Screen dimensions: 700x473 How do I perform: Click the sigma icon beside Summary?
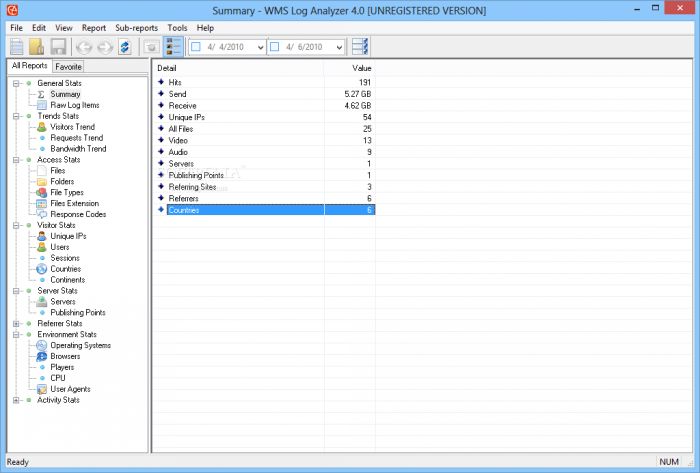click(41, 95)
